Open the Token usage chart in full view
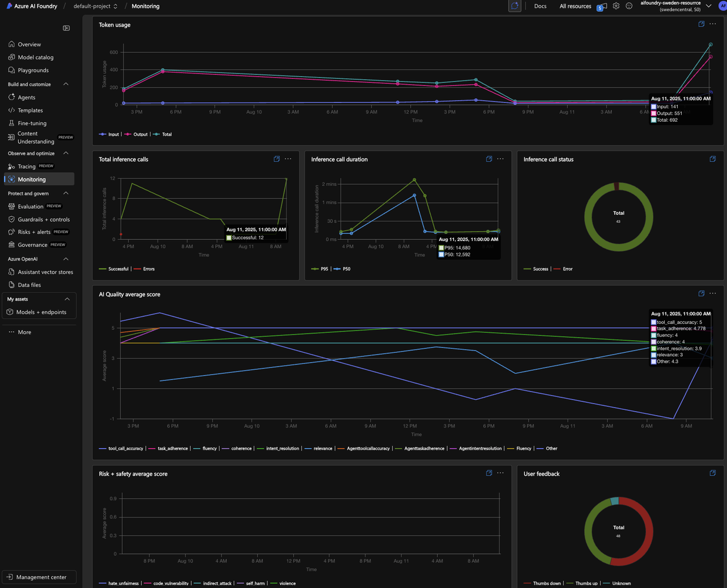727x588 pixels. click(701, 24)
